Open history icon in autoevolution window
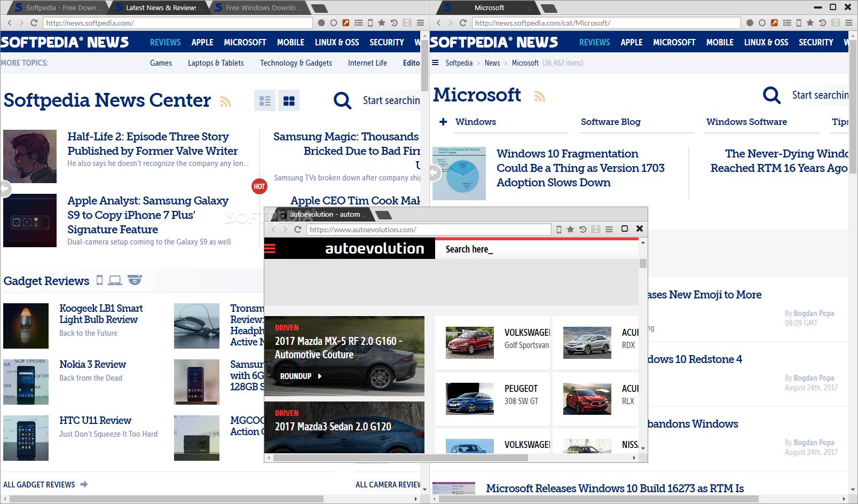This screenshot has width=858, height=504. click(x=583, y=230)
